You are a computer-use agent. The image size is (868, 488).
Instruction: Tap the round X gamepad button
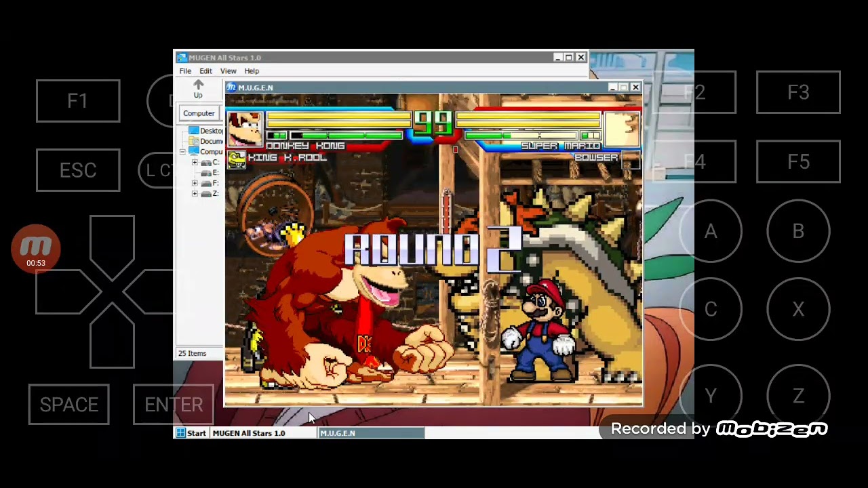798,309
